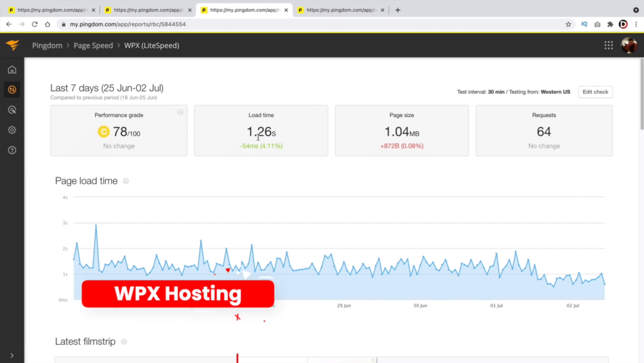Switch to the fourth Pingdom browser tab
Viewport: 644px width, 363px height.
pyautogui.click(x=339, y=10)
